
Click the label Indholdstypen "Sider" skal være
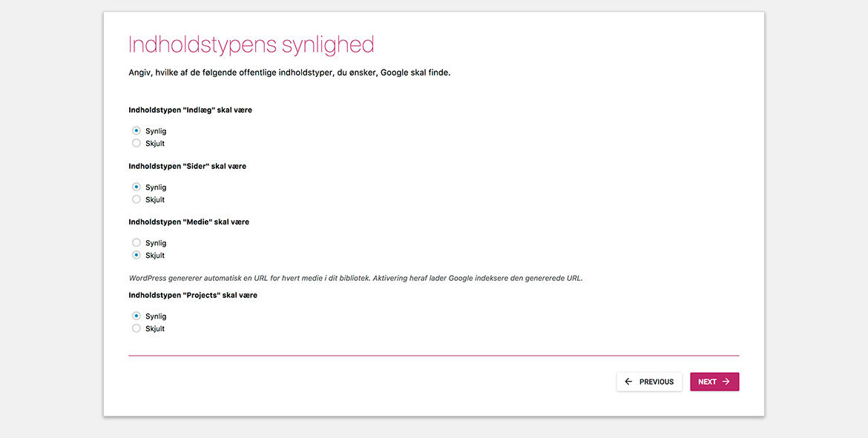click(188, 166)
